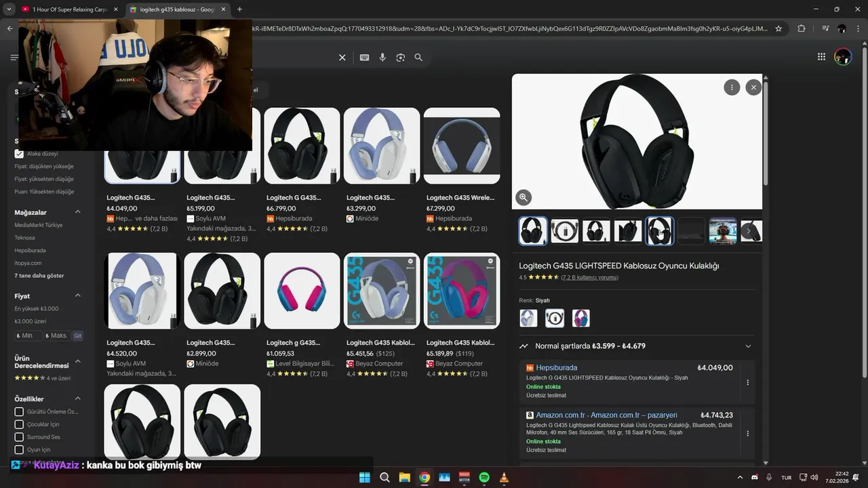868x488 pixels.
Task: Sort by Puan: Yüksekten düşüğe
Action: 44,192
